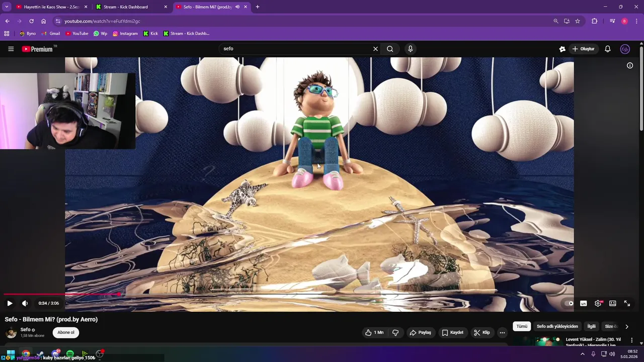Mute audio on the Sefo tab

pyautogui.click(x=237, y=7)
